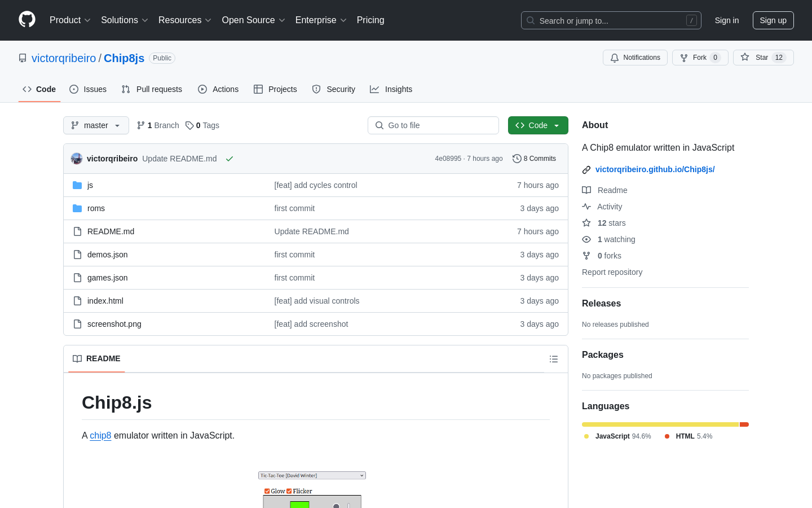Image resolution: width=812 pixels, height=508 pixels.
Task: Click the Sign up button
Action: pyautogui.click(x=773, y=20)
